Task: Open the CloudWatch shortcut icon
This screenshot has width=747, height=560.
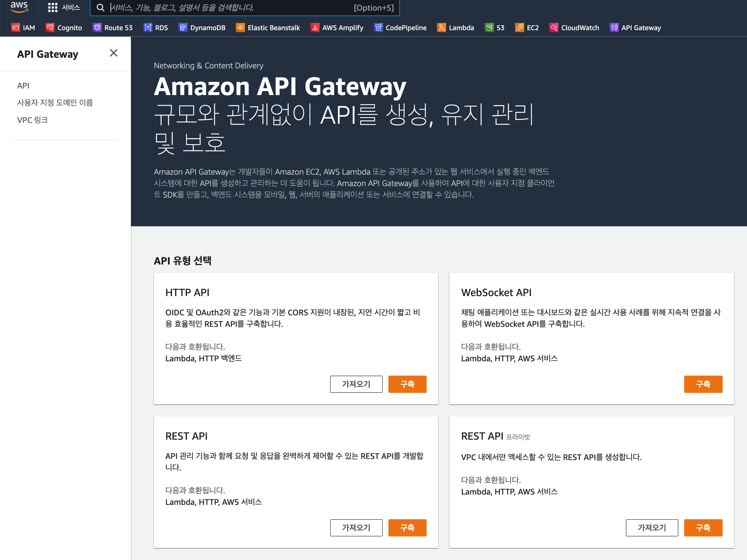Action: pos(554,28)
